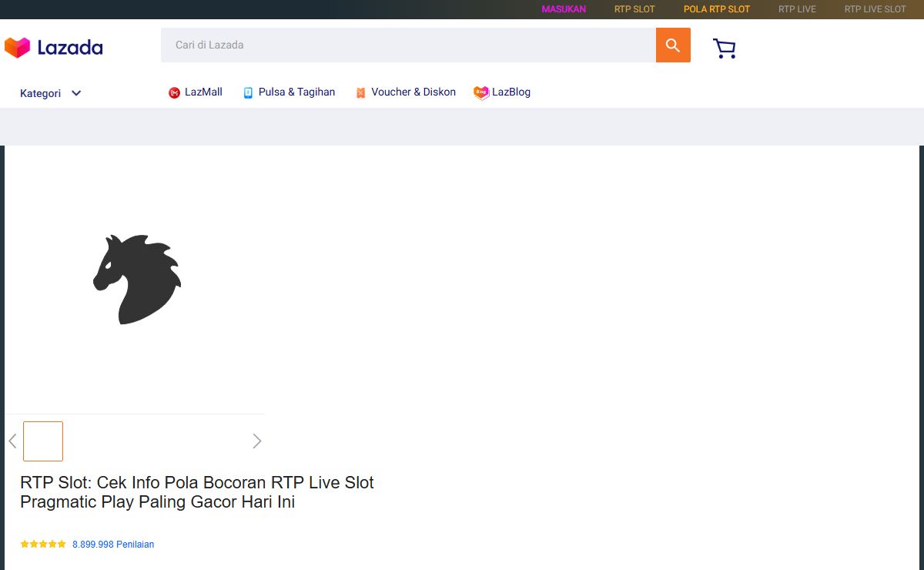Open the RTP LIVE SLOT top link
The image size is (924, 570).
pos(875,9)
